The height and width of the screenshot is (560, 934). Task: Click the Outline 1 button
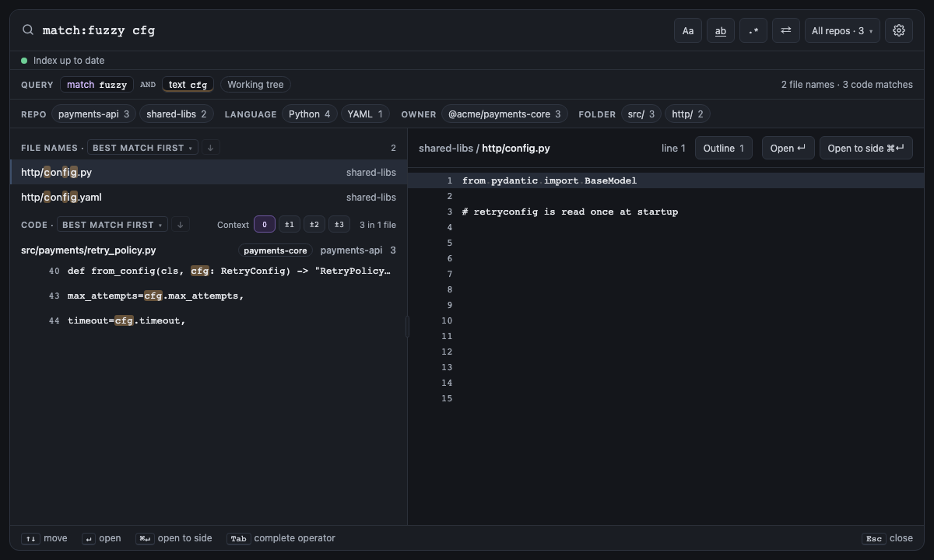click(x=724, y=148)
